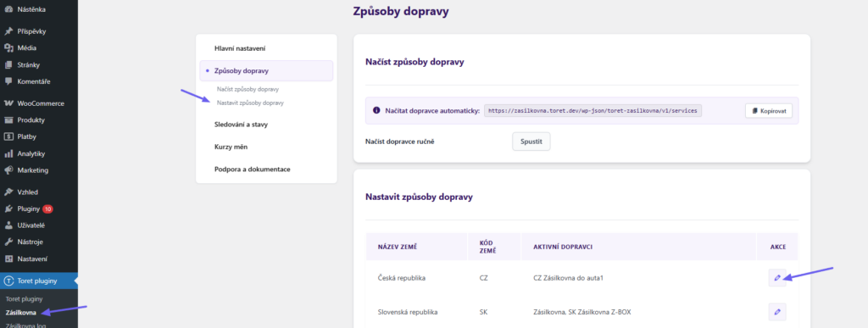The image size is (868, 328).
Task: Copy the services URL with Kopírovat
Action: (768, 111)
